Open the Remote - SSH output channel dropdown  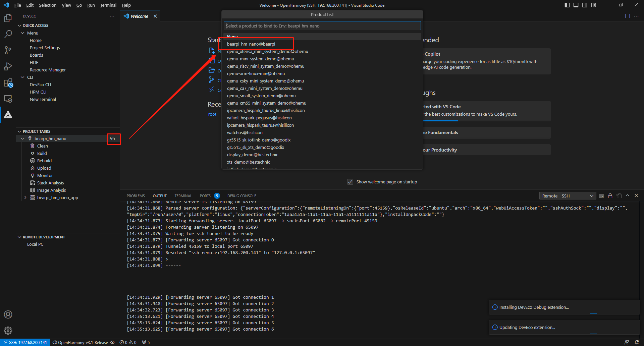click(568, 196)
